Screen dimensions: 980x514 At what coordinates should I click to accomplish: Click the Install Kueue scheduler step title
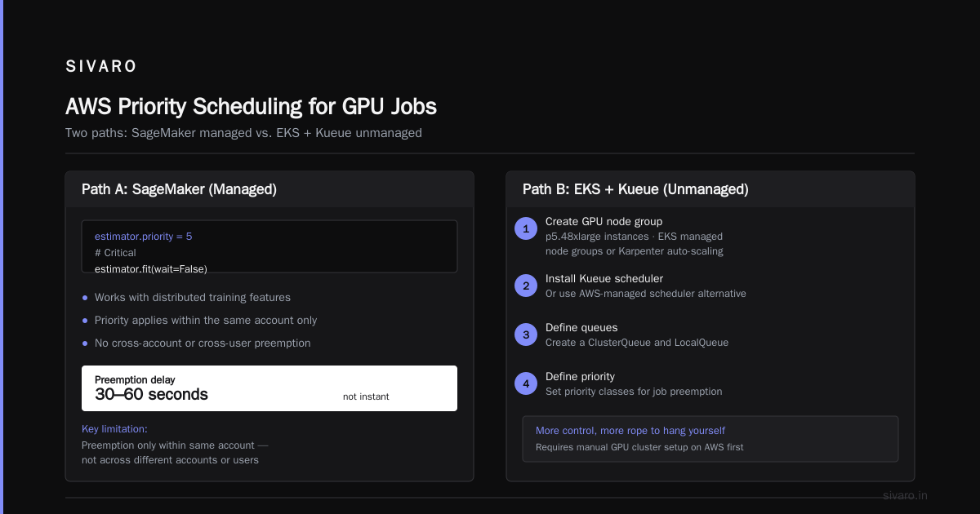604,278
